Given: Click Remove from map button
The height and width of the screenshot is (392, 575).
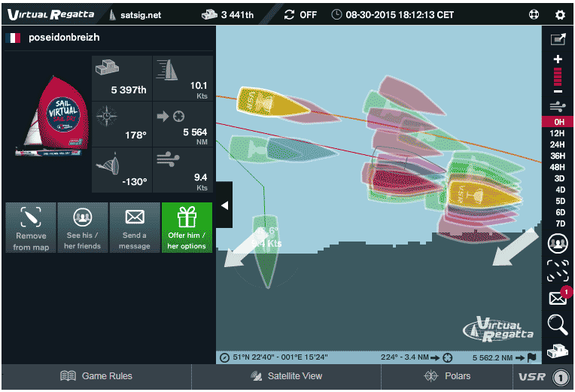Looking at the screenshot, I should 31,228.
